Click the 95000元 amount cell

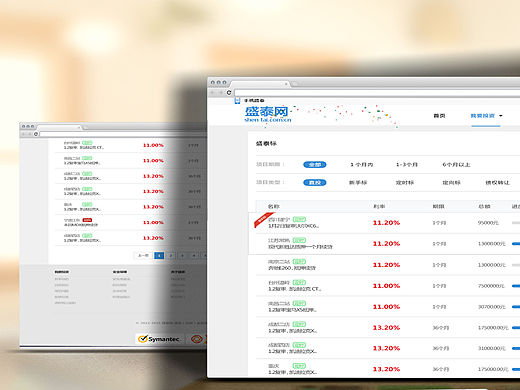click(x=488, y=223)
